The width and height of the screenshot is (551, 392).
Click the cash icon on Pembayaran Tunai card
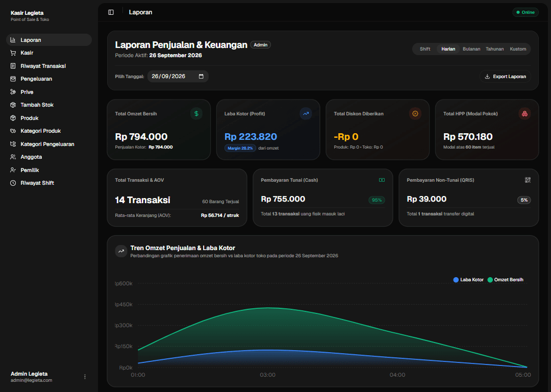(382, 180)
